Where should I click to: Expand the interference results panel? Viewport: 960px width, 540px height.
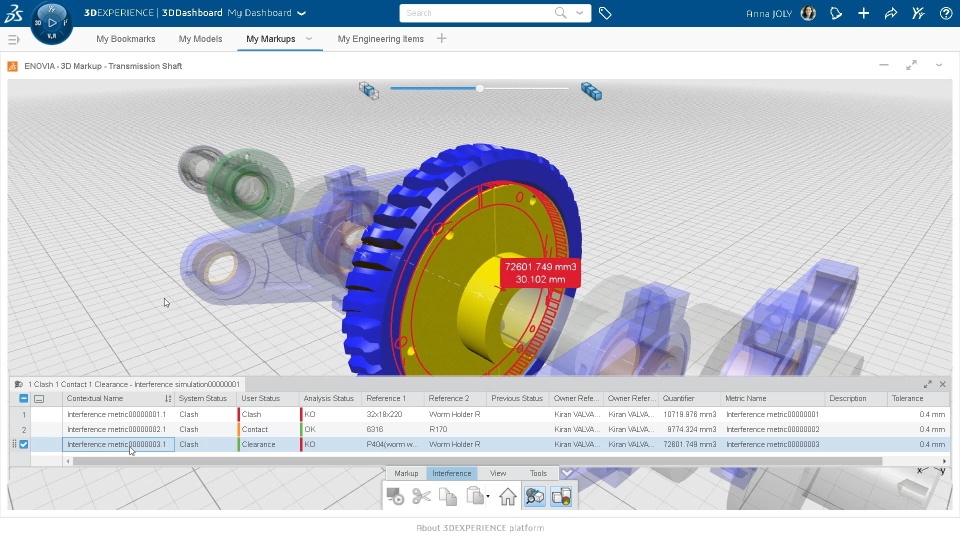coord(928,384)
